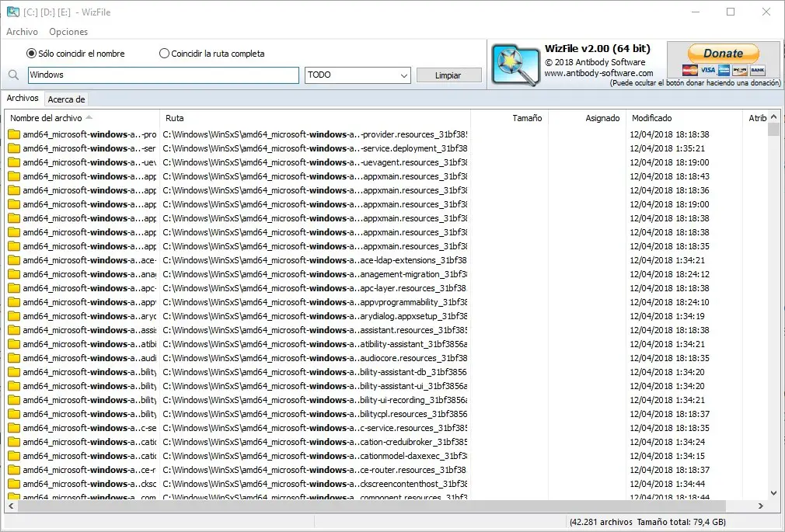Click the vertical scrollbar up arrow
This screenshot has width=785, height=532.
(774, 116)
